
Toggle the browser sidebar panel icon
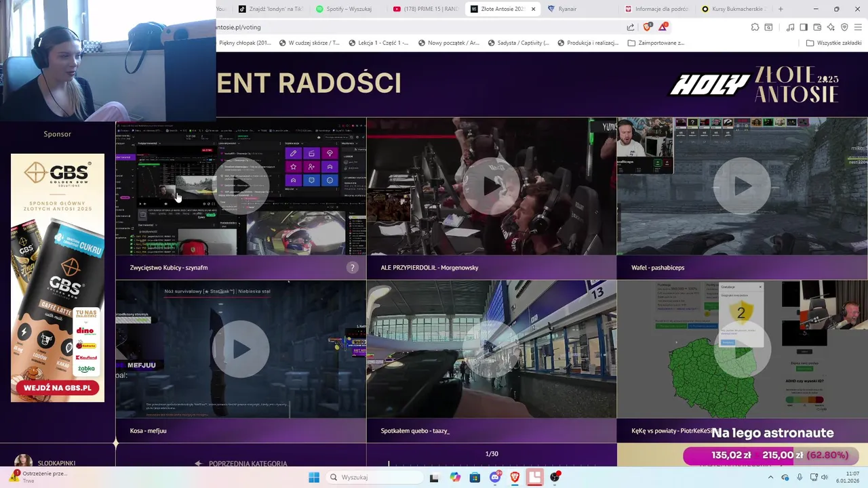pos(804,27)
